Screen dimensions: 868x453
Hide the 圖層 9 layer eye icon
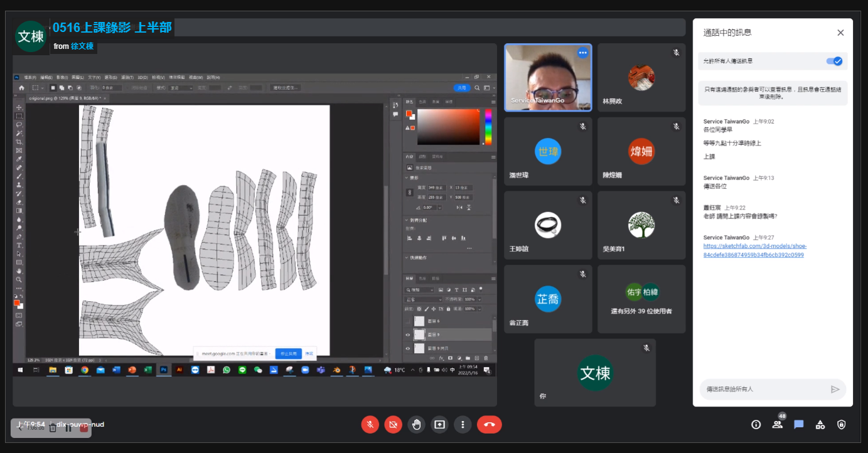coord(408,334)
